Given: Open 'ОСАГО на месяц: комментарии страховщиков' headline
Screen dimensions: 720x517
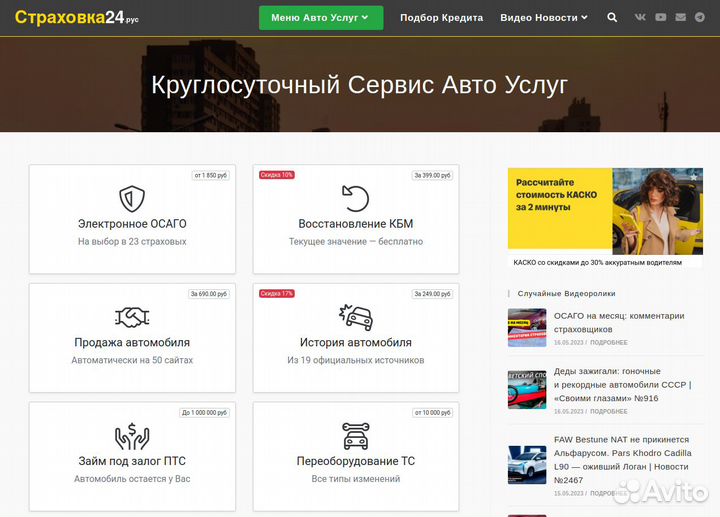Looking at the screenshot, I should coord(619,322).
